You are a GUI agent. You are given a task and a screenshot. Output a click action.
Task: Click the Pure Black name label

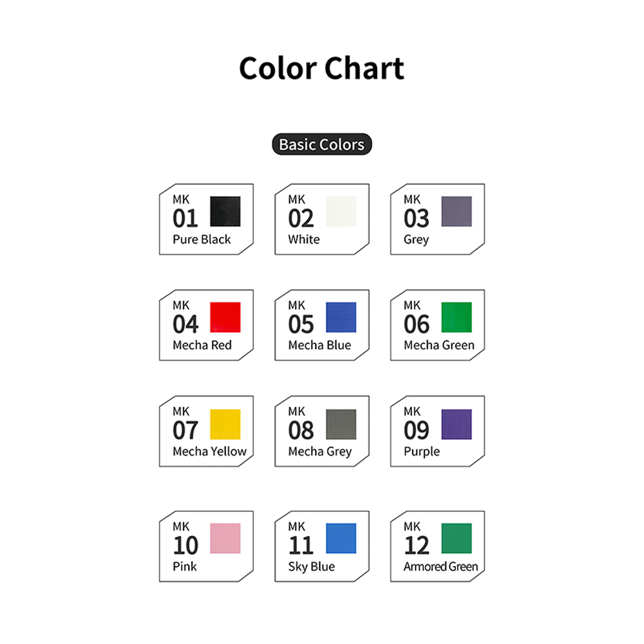(x=202, y=240)
